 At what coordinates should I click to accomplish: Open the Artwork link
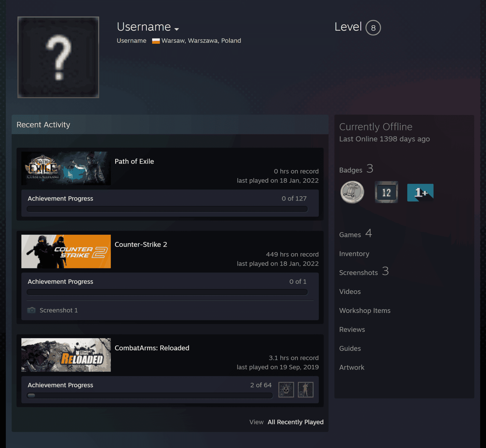tap(352, 368)
